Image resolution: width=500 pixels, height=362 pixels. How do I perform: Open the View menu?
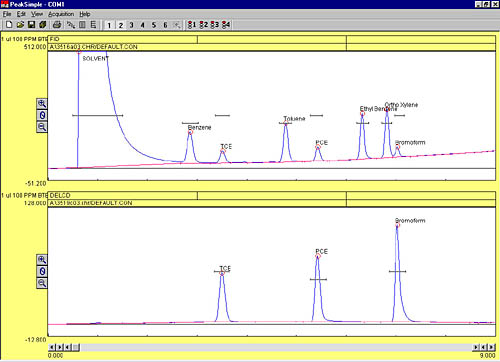click(37, 14)
